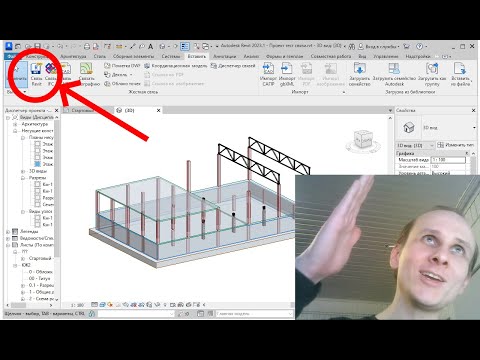Open the Главная модель workset dropdown in status bar

[x=254, y=314]
